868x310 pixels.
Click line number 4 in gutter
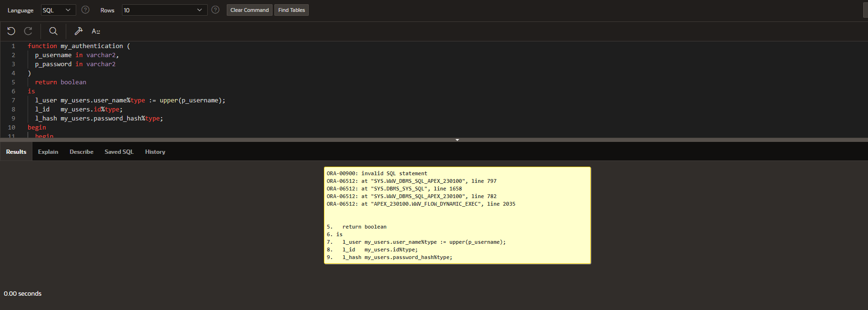click(x=13, y=73)
